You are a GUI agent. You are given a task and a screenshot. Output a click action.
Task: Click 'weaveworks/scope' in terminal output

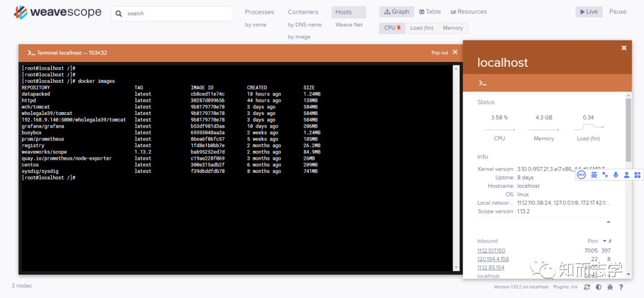[x=44, y=152]
